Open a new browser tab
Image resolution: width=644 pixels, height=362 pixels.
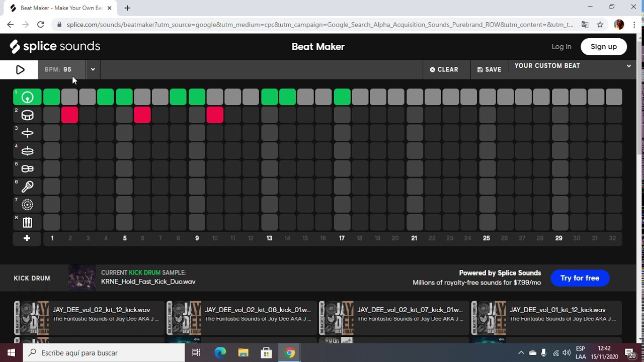tap(127, 8)
